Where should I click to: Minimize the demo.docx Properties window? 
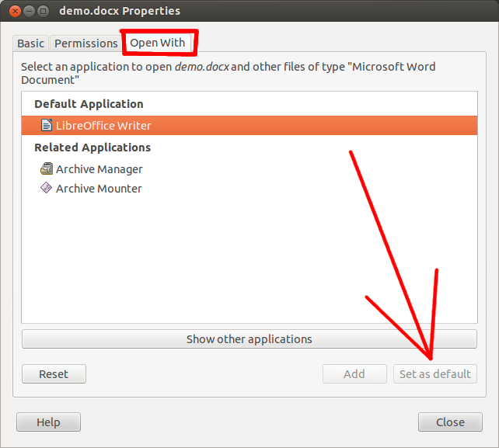coord(29,11)
